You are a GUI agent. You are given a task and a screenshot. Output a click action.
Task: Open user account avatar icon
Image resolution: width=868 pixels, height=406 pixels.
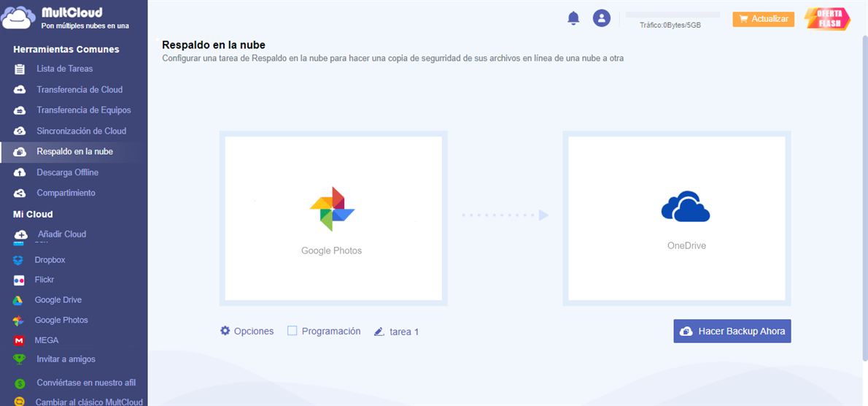(601, 18)
